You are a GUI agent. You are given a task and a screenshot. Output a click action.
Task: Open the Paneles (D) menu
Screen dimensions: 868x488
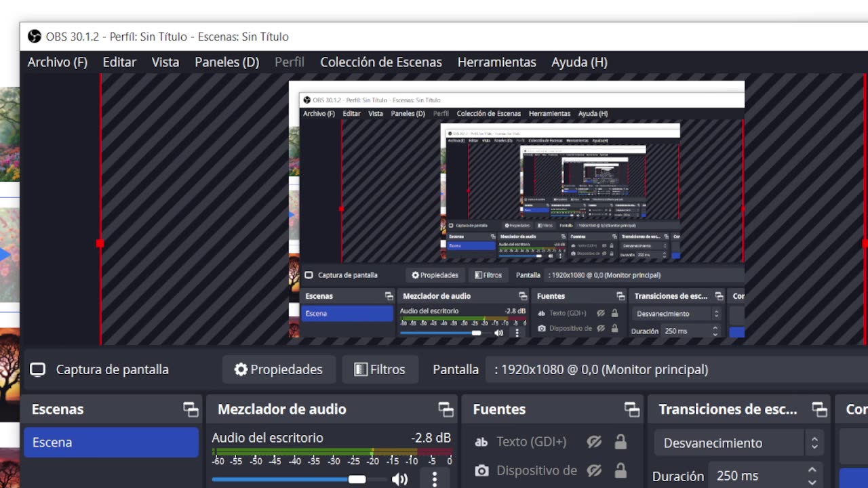coord(227,62)
